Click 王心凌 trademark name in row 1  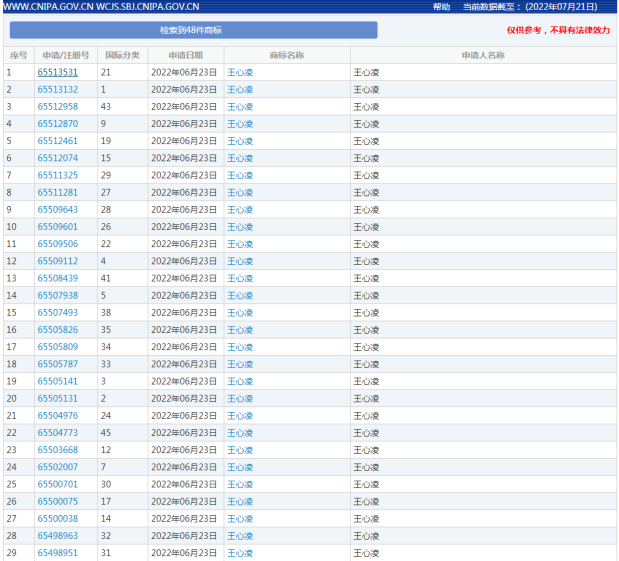point(240,72)
